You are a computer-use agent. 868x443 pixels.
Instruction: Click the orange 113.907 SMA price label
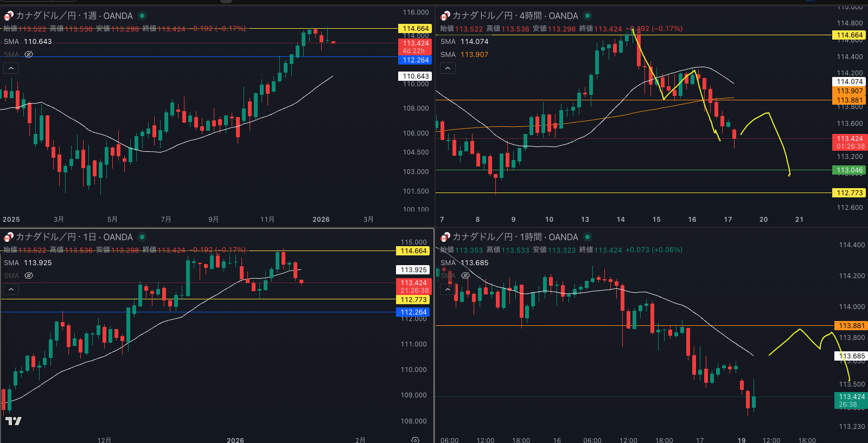coord(849,91)
